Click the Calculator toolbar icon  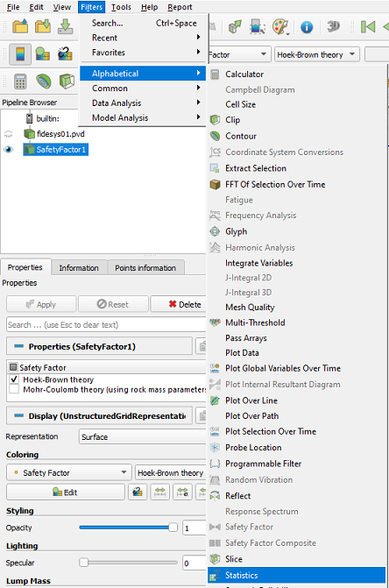pos(20,81)
